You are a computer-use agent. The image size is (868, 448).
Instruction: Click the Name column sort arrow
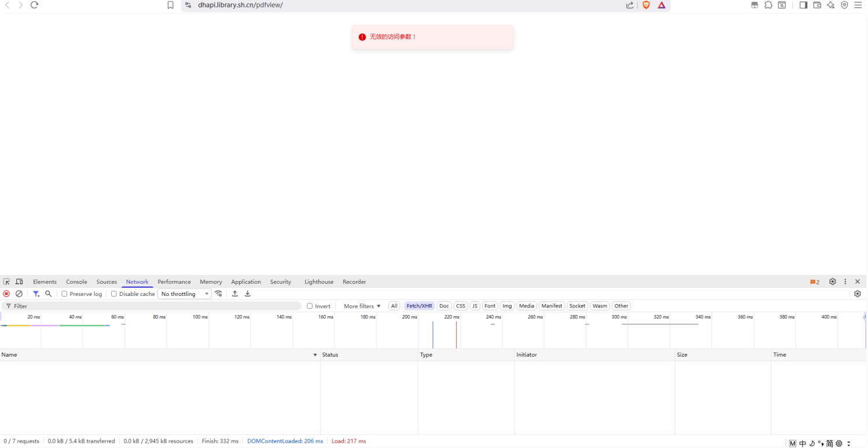[x=315, y=355]
